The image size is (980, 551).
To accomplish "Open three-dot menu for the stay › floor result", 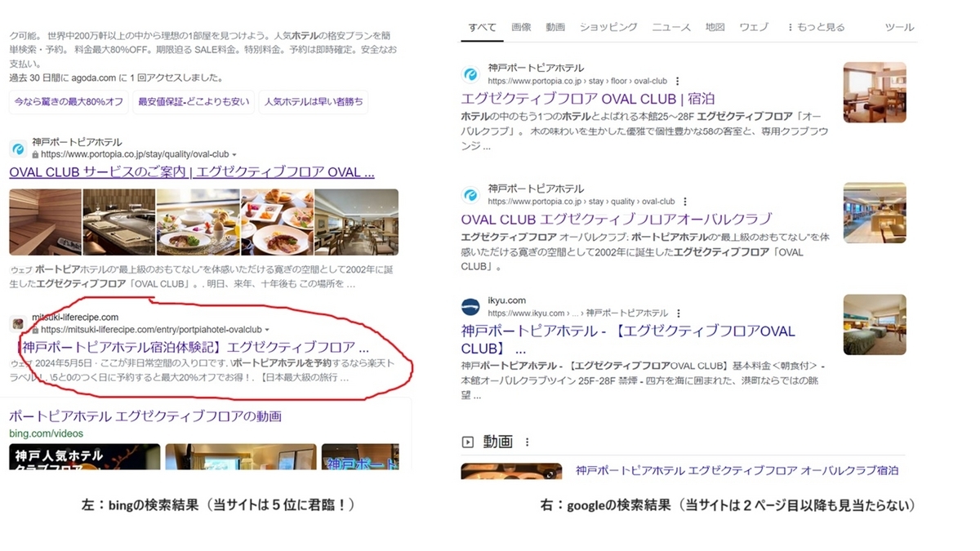I will tap(678, 82).
